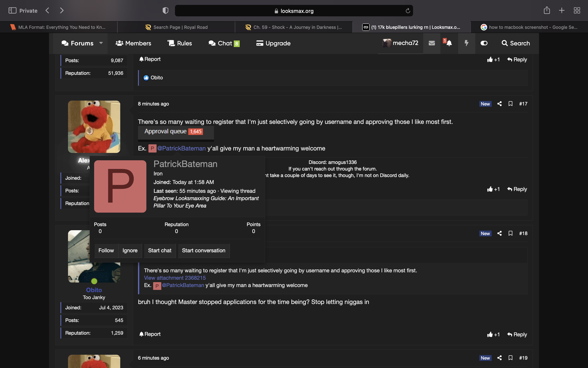Image resolution: width=588 pixels, height=368 pixels.
Task: Click @PatrickBateman mention in post #17
Action: pos(181,148)
